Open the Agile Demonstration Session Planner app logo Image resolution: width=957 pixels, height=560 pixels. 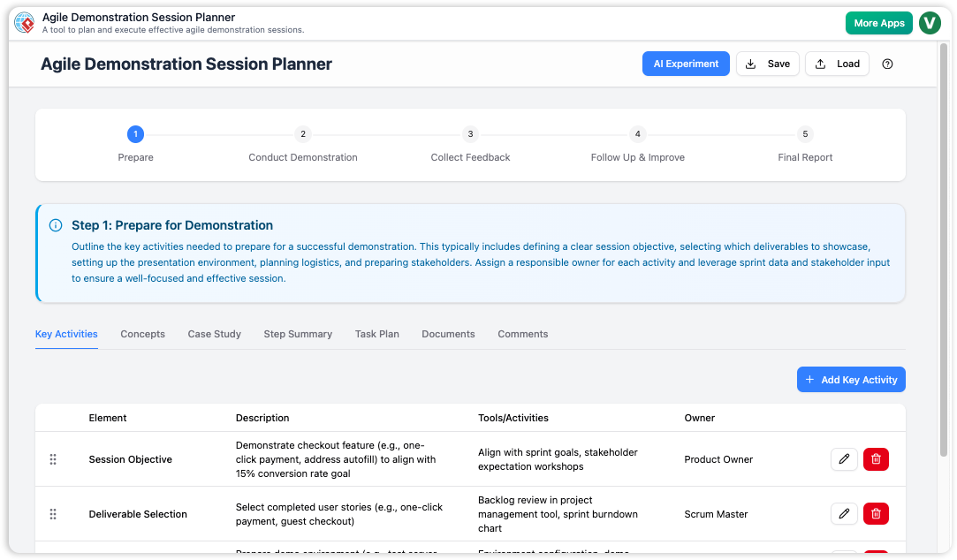click(24, 23)
